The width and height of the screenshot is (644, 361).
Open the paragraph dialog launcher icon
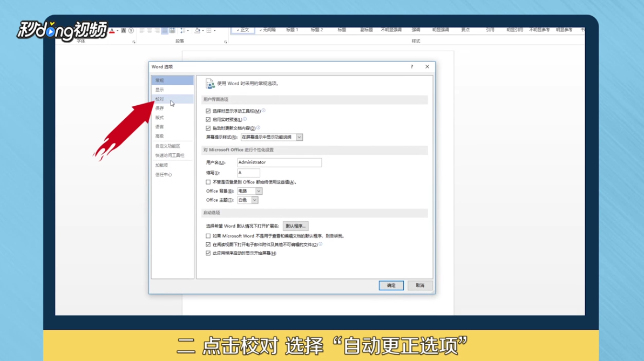pyautogui.click(x=226, y=42)
